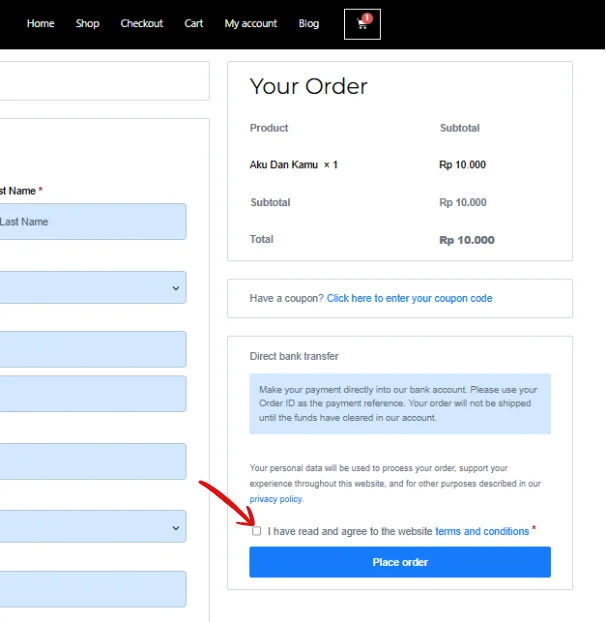Open the lower dropdown in billing form
The width and height of the screenshot is (606, 622).
click(x=92, y=526)
